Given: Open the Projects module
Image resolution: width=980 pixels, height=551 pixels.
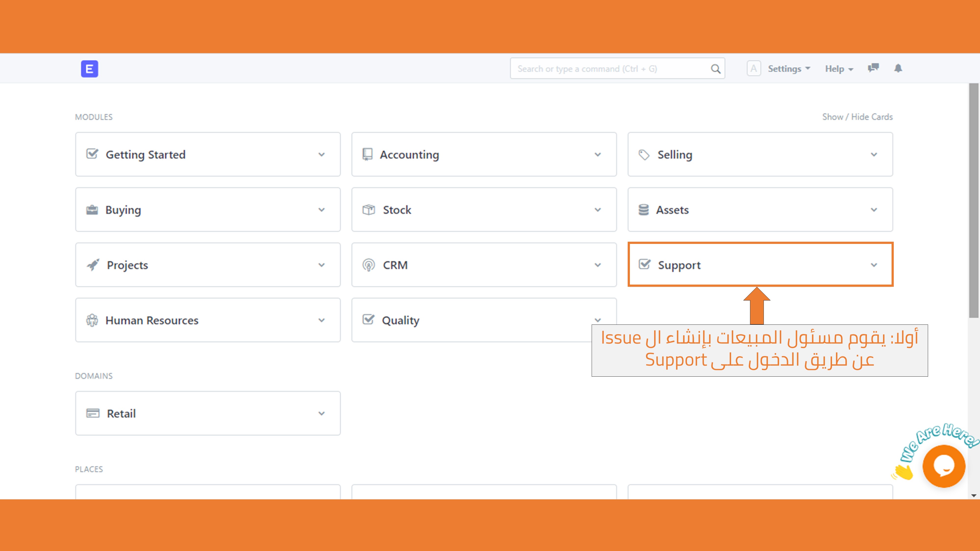Looking at the screenshot, I should 208,265.
